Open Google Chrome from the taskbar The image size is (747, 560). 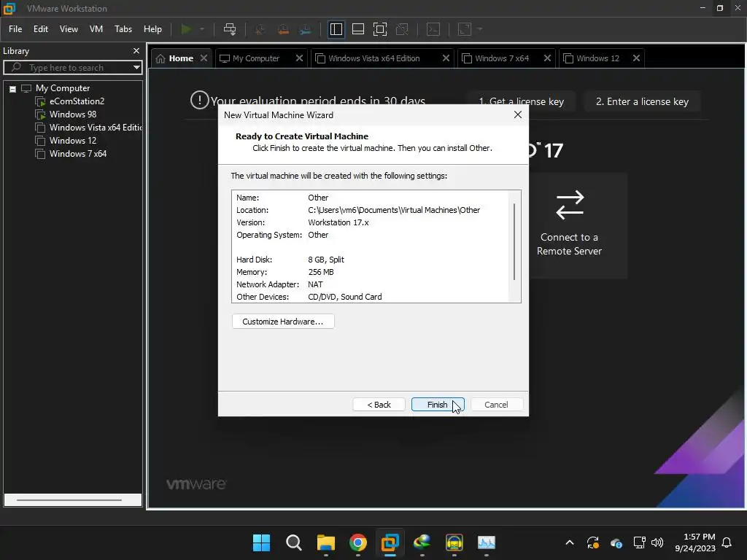pyautogui.click(x=357, y=542)
